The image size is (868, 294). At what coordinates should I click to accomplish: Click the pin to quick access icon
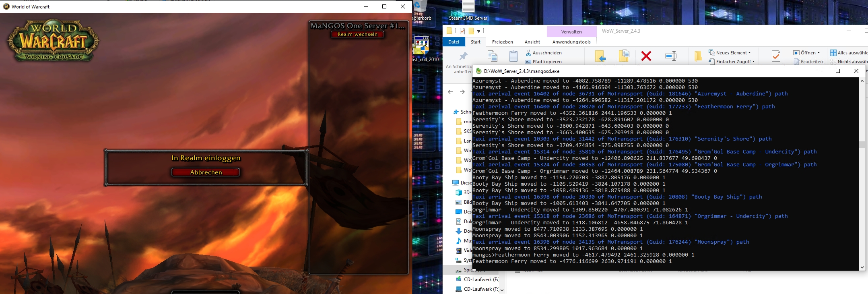[464, 56]
